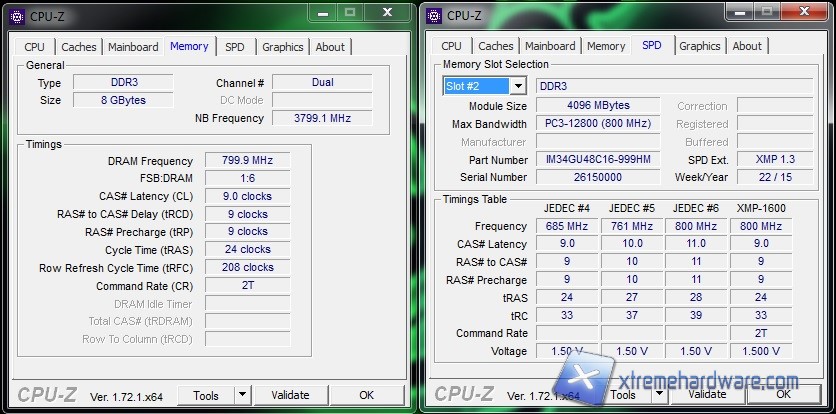
Task: Open the Graphics tab in the right window
Action: pyautogui.click(x=699, y=46)
